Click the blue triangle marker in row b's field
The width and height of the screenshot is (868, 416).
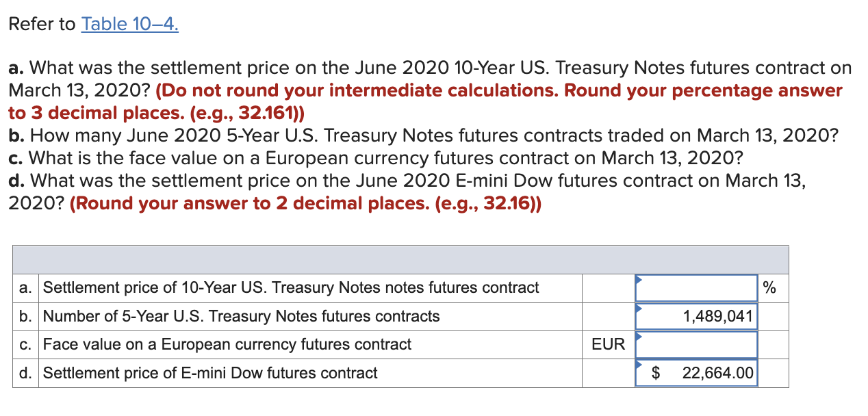(638, 307)
